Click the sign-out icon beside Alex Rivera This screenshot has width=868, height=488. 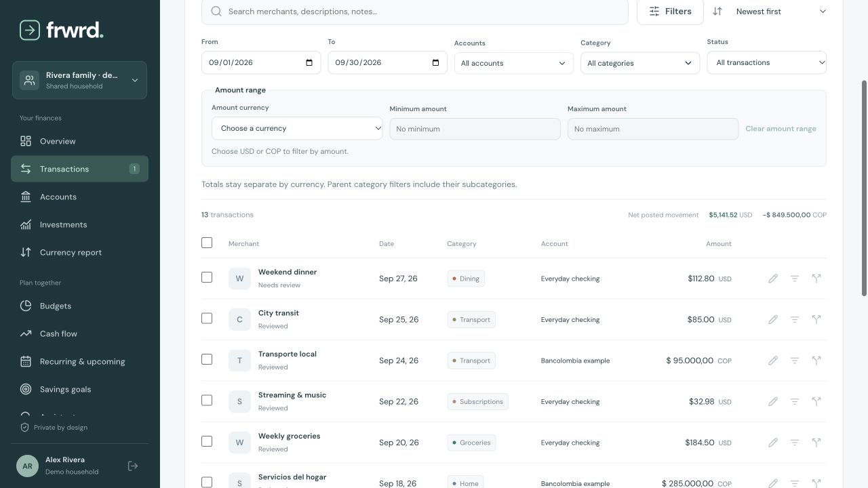133,466
